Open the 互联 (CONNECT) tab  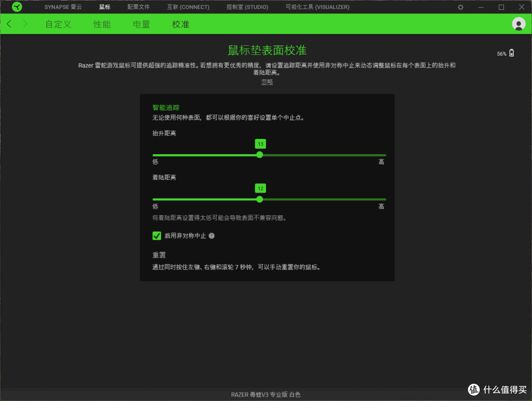[188, 7]
